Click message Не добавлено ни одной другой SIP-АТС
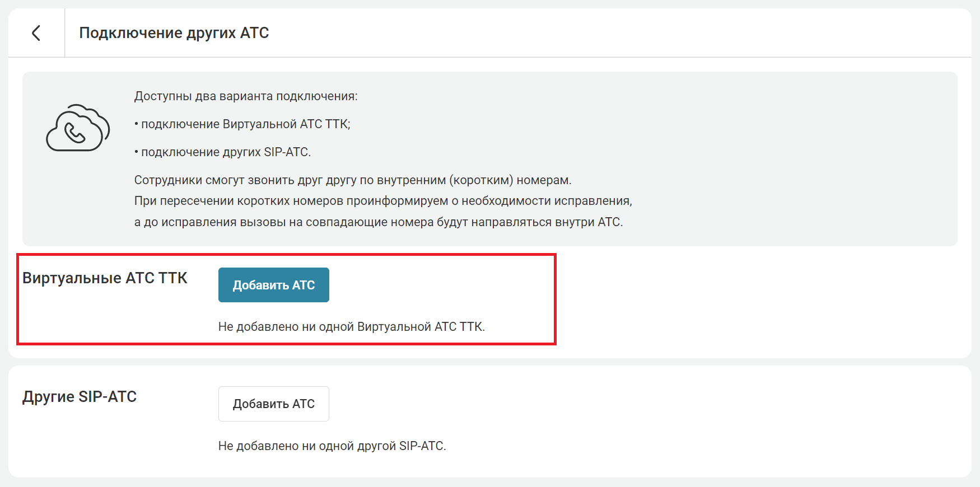This screenshot has width=980, height=487. (332, 446)
